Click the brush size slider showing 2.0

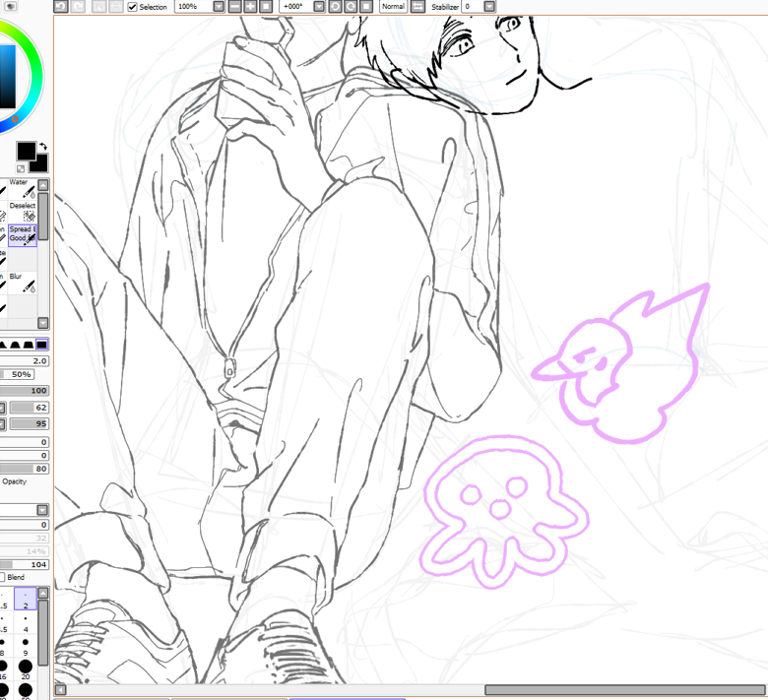coord(24,361)
